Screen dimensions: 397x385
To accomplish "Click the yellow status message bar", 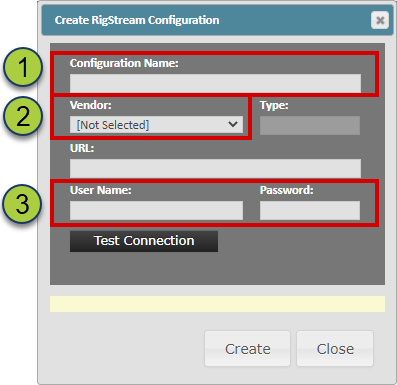I will point(217,304).
